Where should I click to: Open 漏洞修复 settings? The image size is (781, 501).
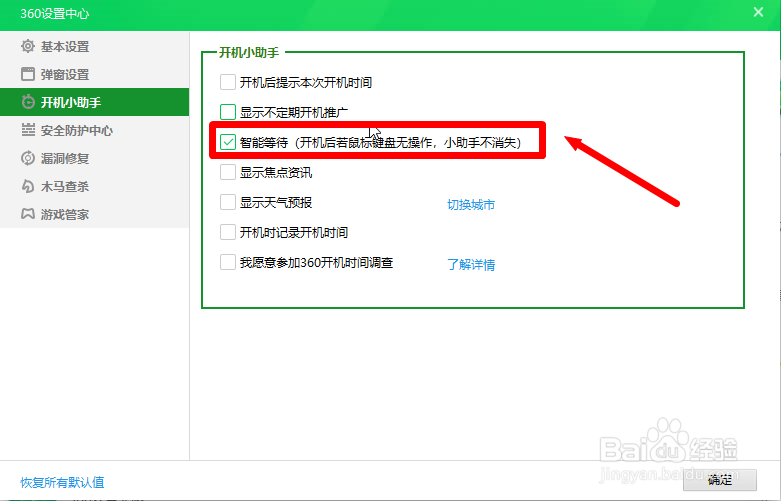click(95, 158)
